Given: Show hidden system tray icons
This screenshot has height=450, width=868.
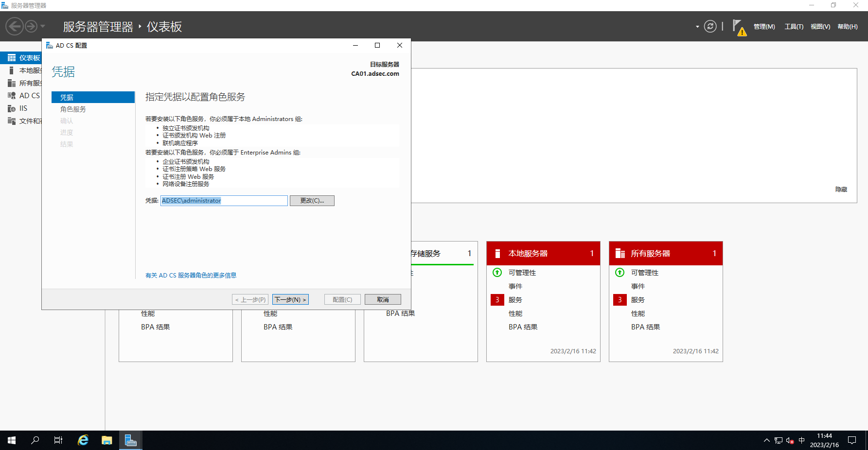Looking at the screenshot, I should click(767, 441).
